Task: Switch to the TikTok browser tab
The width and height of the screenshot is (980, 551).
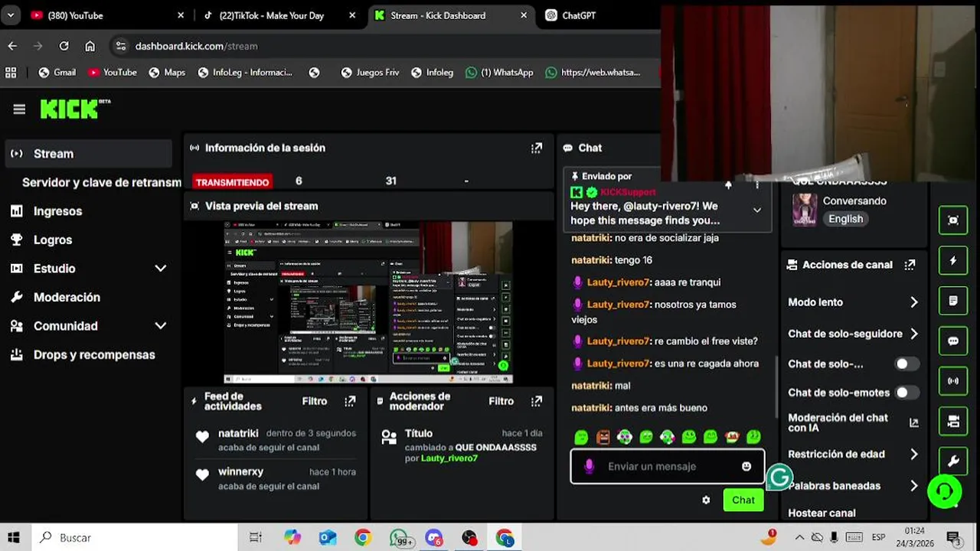Action: [279, 15]
